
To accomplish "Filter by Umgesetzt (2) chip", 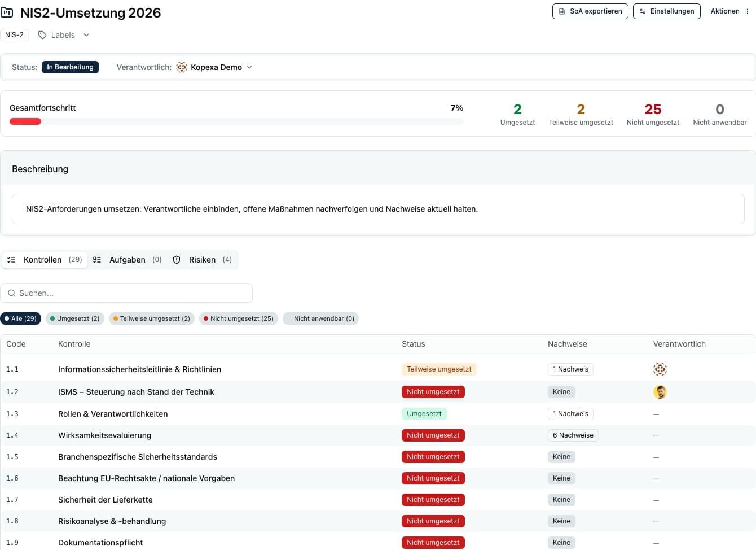I will click(x=75, y=318).
